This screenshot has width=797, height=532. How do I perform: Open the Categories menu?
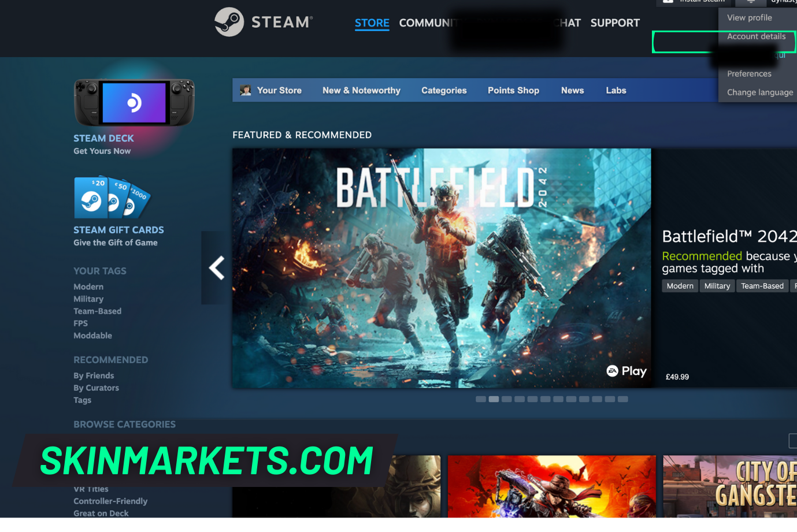(444, 91)
